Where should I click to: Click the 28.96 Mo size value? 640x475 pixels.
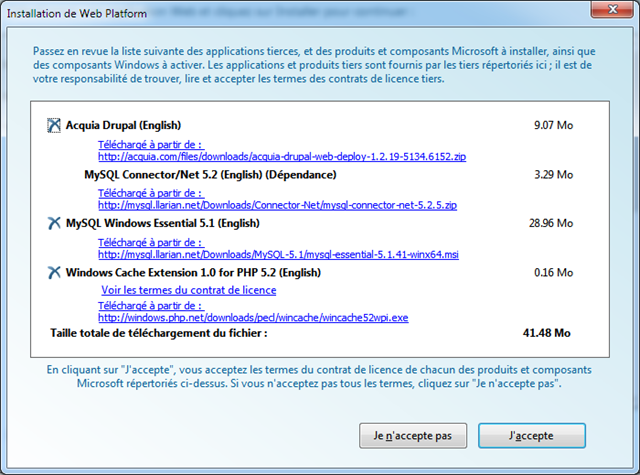point(551,223)
